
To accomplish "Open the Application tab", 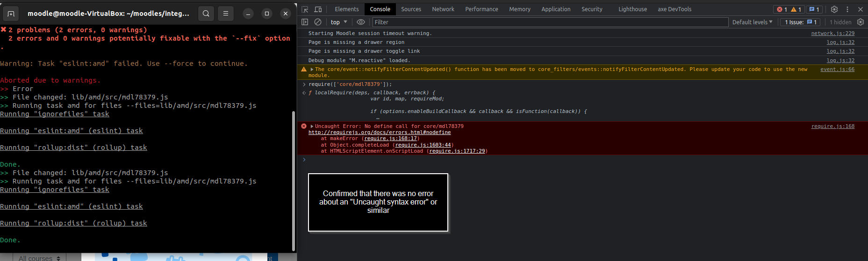I will [556, 9].
